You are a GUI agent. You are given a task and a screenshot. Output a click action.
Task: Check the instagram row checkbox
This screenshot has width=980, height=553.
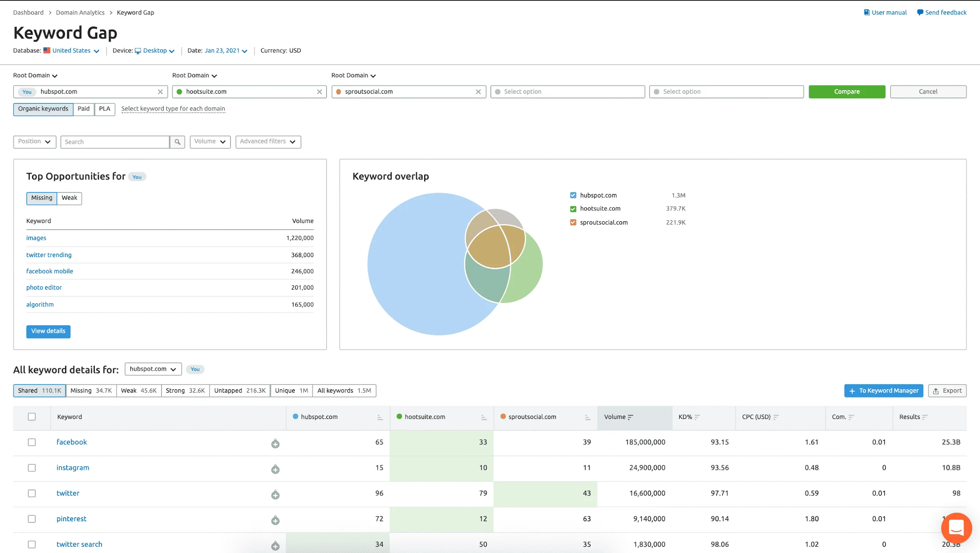[32, 468]
